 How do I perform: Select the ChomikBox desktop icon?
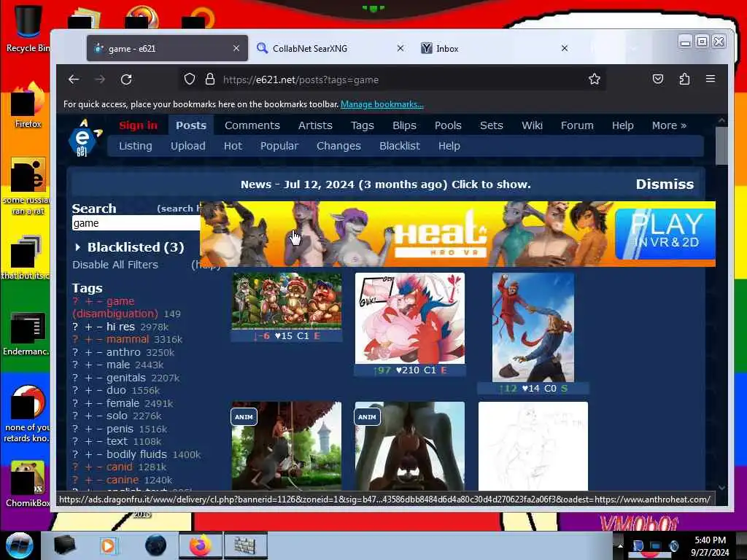click(x=28, y=483)
